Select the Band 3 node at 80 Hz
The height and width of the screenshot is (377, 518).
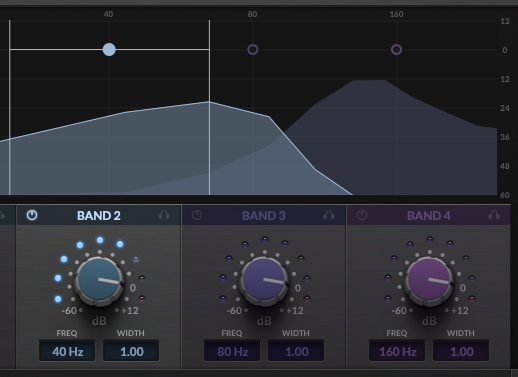coord(253,50)
